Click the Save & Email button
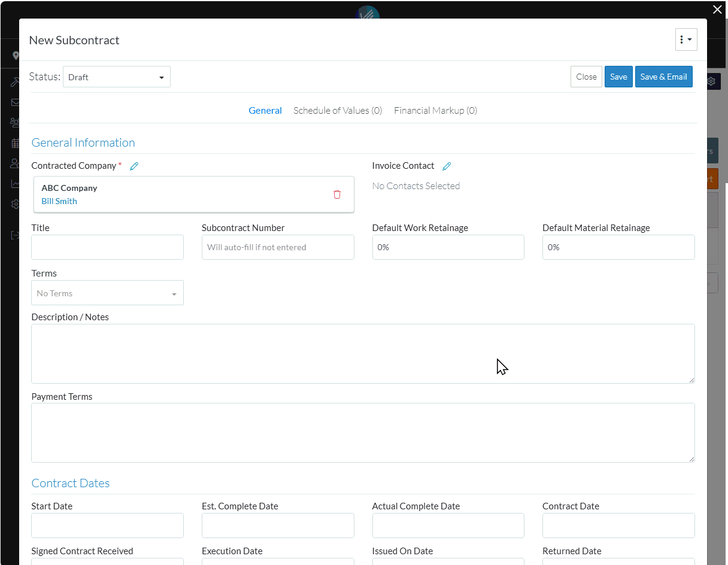The height and width of the screenshot is (565, 728). tap(663, 77)
